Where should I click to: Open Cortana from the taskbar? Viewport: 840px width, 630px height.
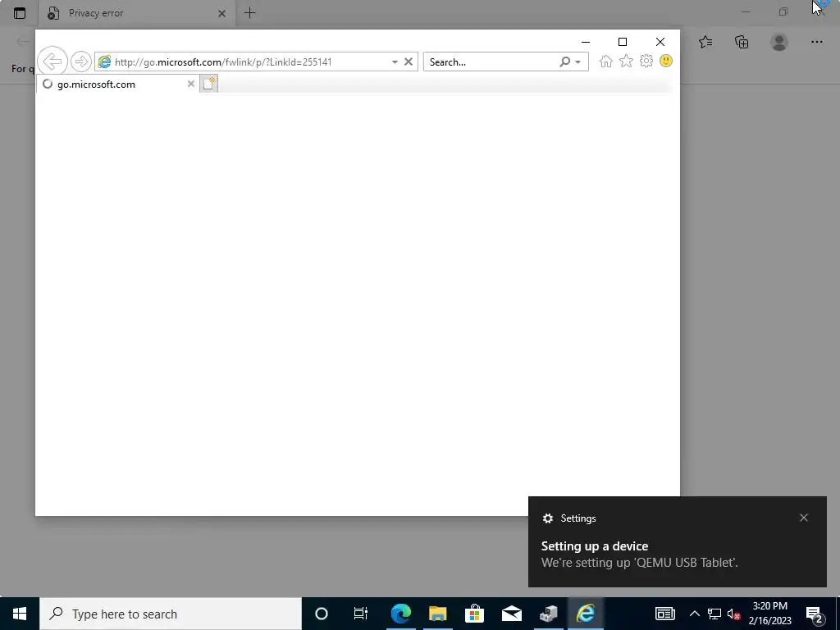pos(322,614)
